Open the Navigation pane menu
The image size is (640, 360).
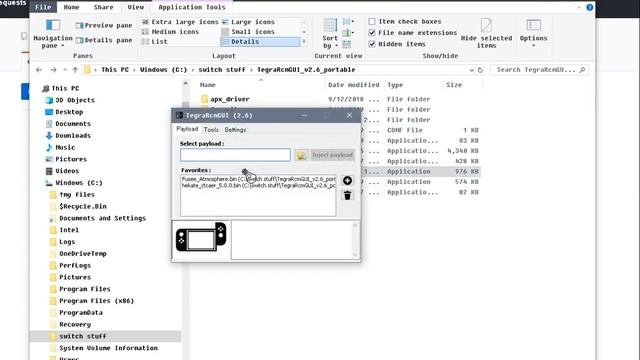53,33
